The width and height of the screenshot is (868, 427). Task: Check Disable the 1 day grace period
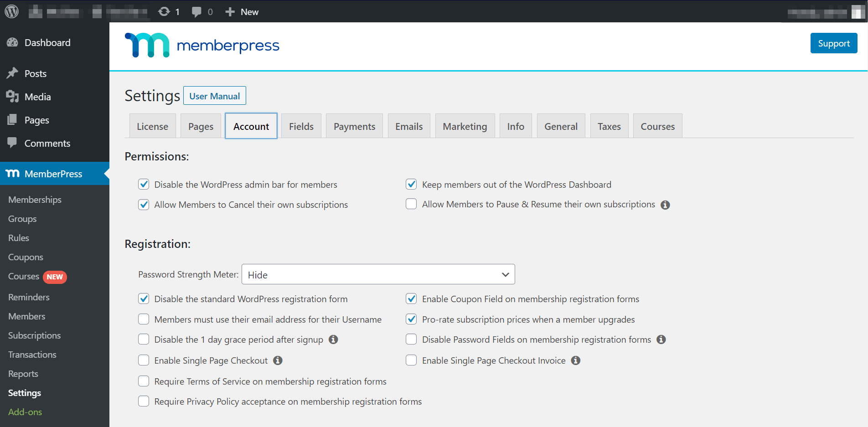coord(144,339)
